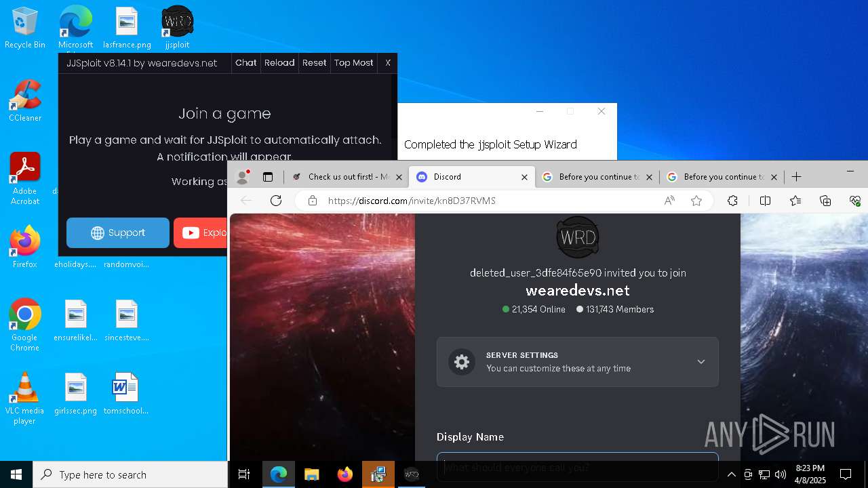Open the VLC media player desktop icon
This screenshot has width=868, height=488.
click(24, 399)
